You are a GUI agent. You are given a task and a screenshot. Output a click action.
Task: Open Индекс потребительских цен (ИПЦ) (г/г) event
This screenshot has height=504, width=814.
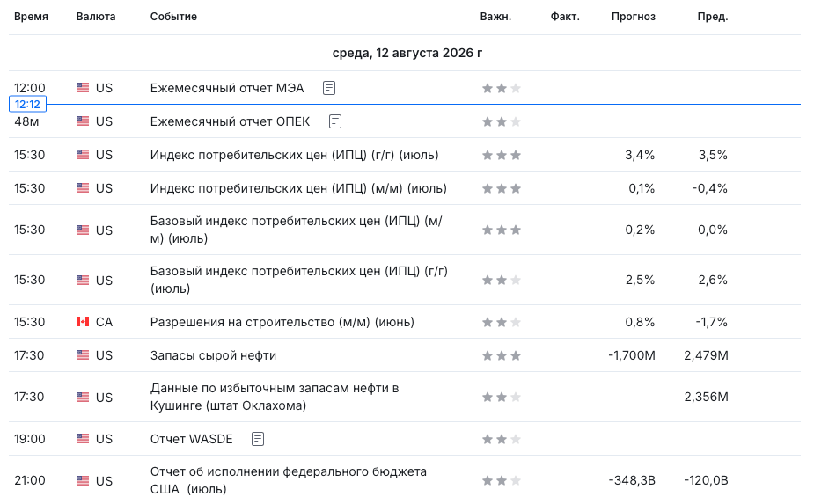pyautogui.click(x=294, y=155)
